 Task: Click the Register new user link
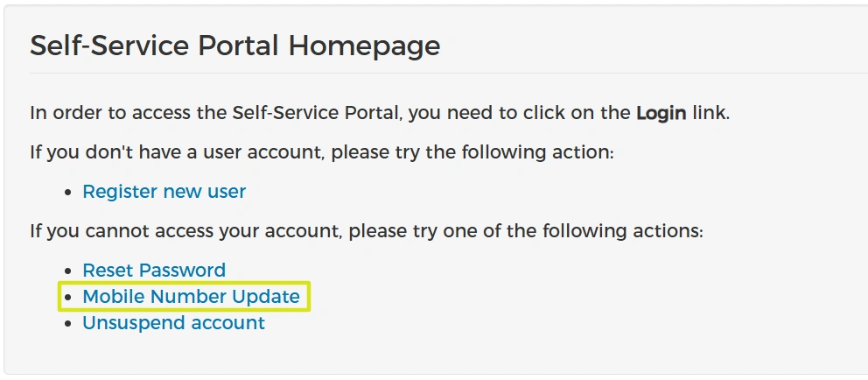pos(164,192)
